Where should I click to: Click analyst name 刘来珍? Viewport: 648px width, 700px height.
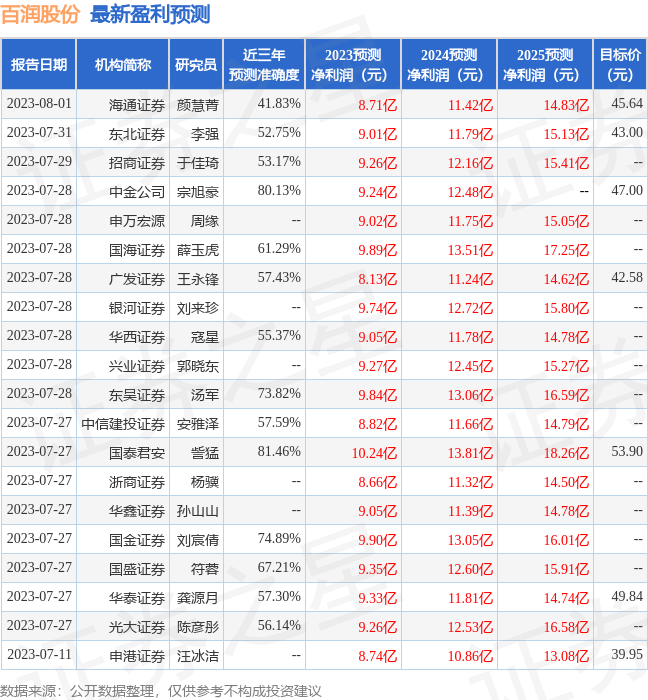click(x=198, y=308)
